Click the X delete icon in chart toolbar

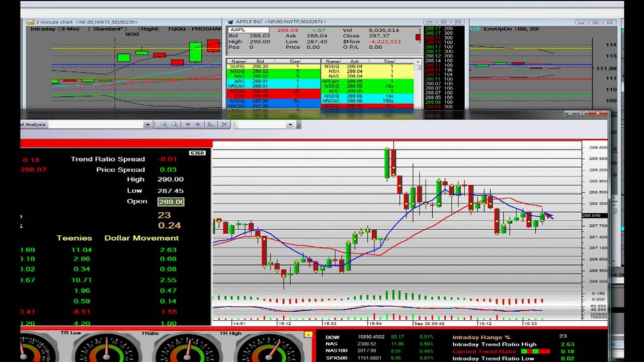(x=224, y=124)
